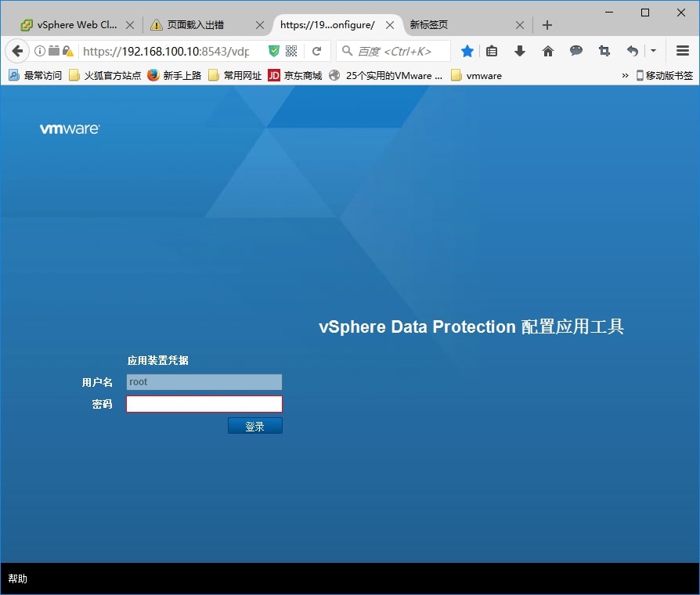Open the chat bubble toolbar icon

pyautogui.click(x=576, y=51)
